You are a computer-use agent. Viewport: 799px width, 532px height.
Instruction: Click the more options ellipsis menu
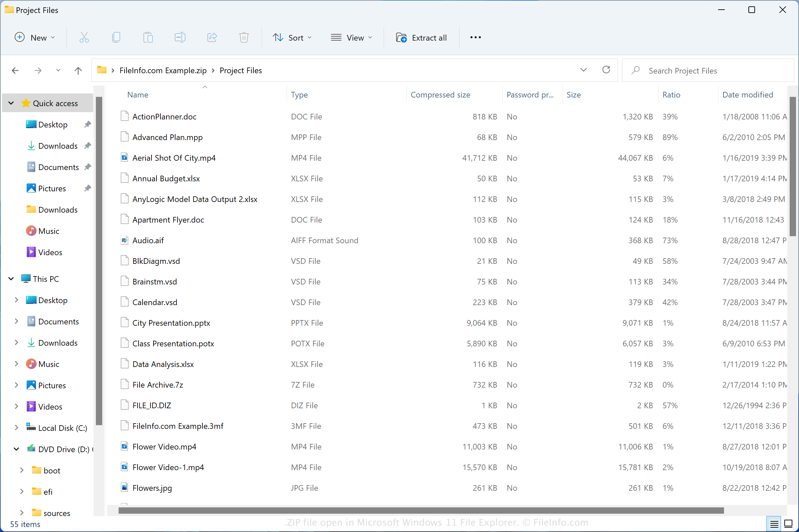point(475,37)
